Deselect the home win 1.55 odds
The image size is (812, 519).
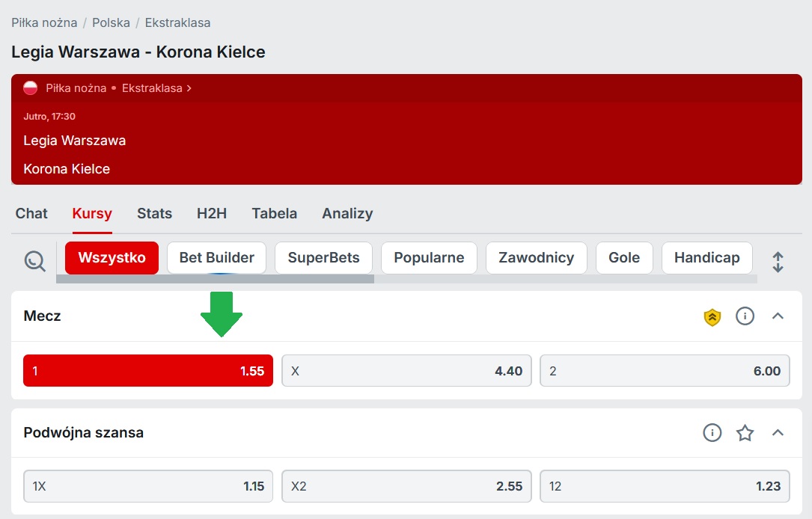(148, 371)
